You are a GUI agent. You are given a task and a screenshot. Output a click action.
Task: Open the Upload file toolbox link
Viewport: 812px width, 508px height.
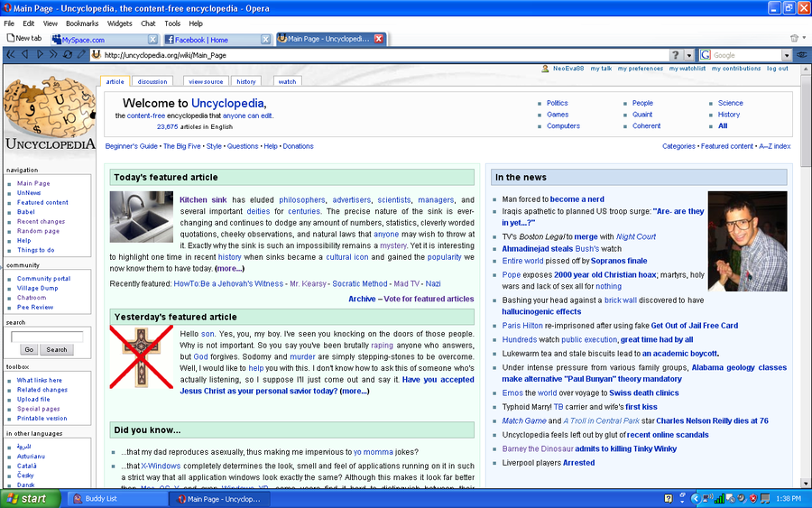coord(33,399)
